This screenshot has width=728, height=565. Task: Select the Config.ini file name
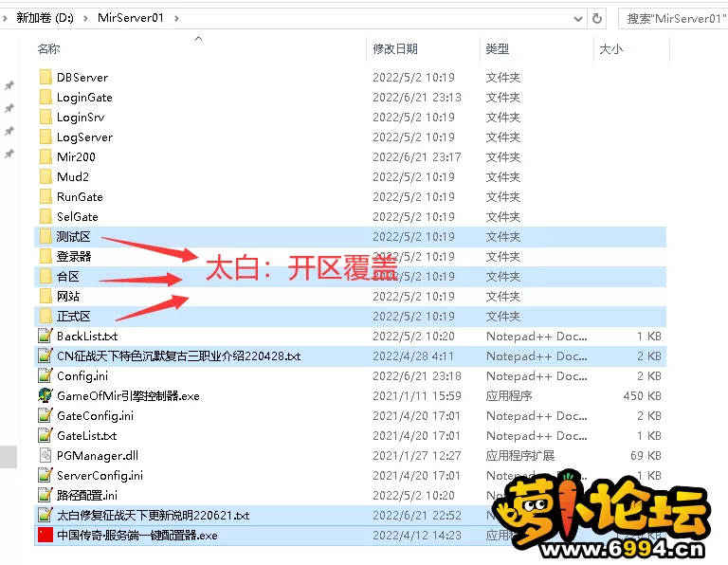[82, 376]
